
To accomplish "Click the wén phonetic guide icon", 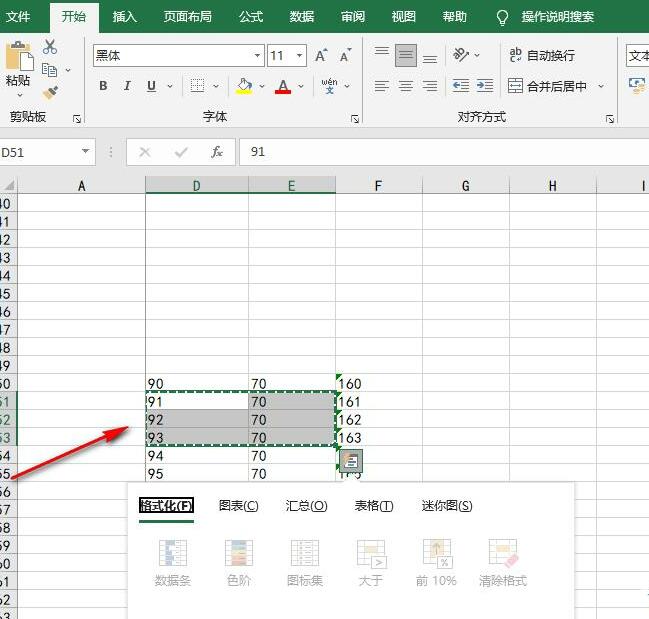I will coord(329,86).
